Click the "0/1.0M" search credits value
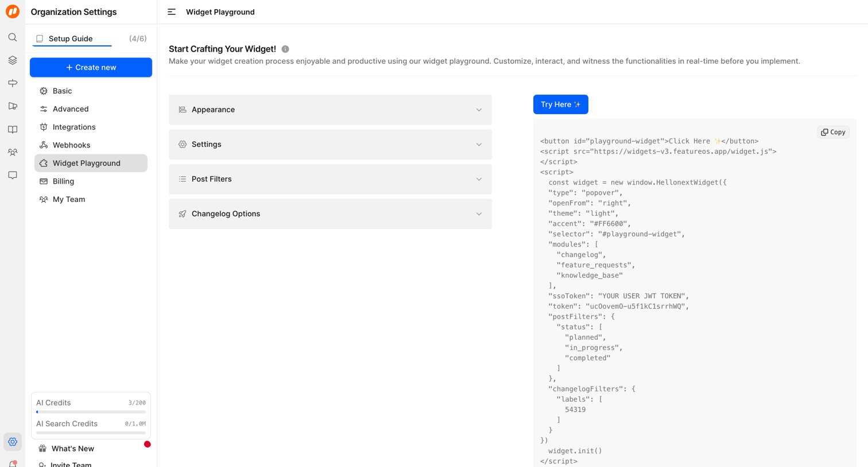Viewport: 868px width, 467px height. tap(135, 424)
